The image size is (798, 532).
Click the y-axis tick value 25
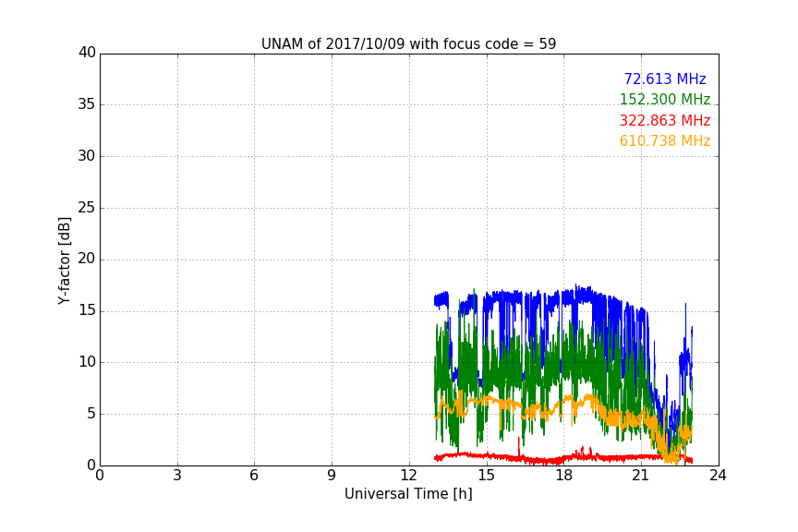[x=87, y=207]
